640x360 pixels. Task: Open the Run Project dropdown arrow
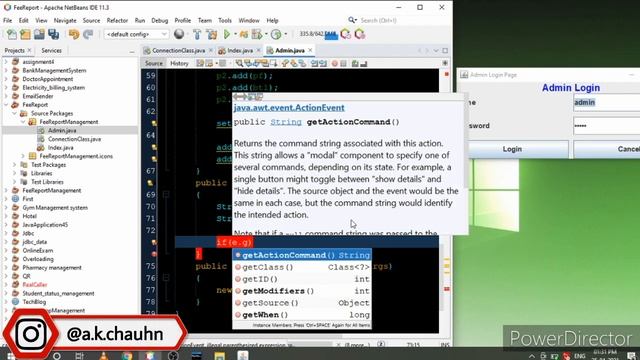click(x=235, y=35)
